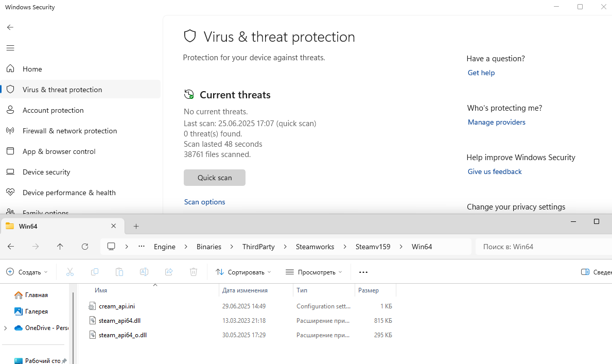Image resolution: width=612 pixels, height=364 pixels.
Task: Click the cream_api.ini file icon
Action: pyautogui.click(x=92, y=306)
